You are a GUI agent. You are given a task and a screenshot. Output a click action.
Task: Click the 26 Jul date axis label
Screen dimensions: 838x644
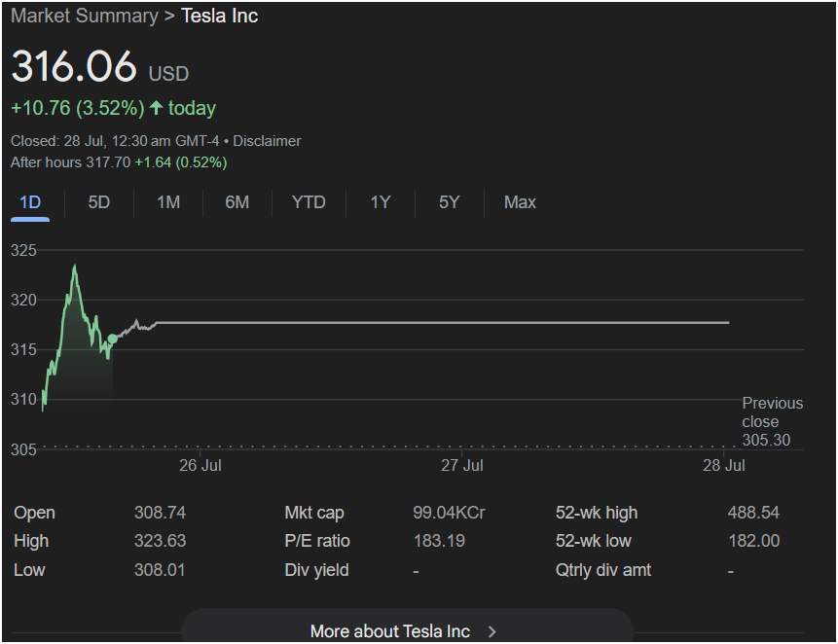(x=200, y=465)
